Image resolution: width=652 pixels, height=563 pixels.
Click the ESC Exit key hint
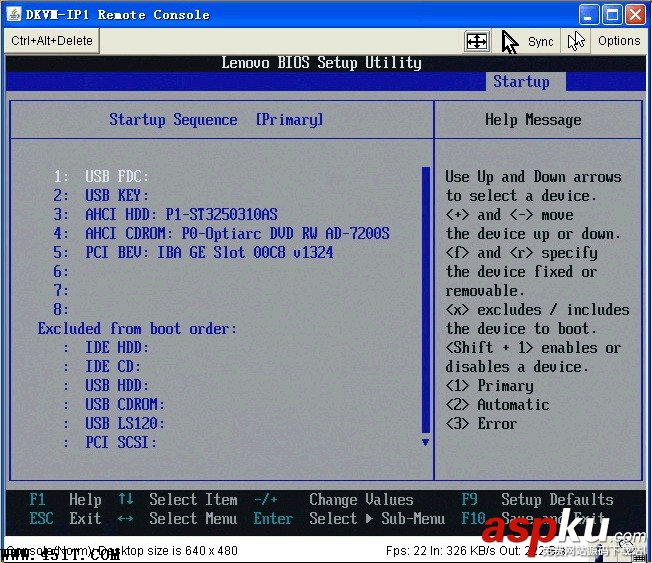click(x=65, y=519)
